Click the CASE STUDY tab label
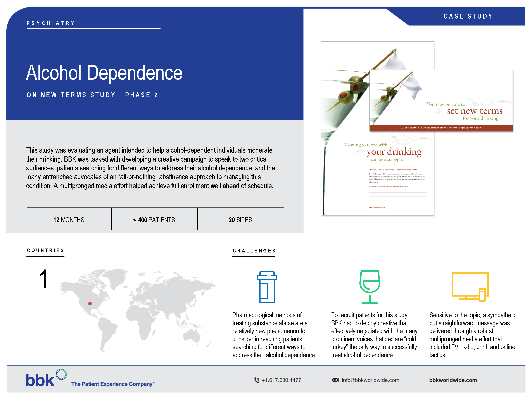Viewport: 532px width, 399px height. click(468, 16)
